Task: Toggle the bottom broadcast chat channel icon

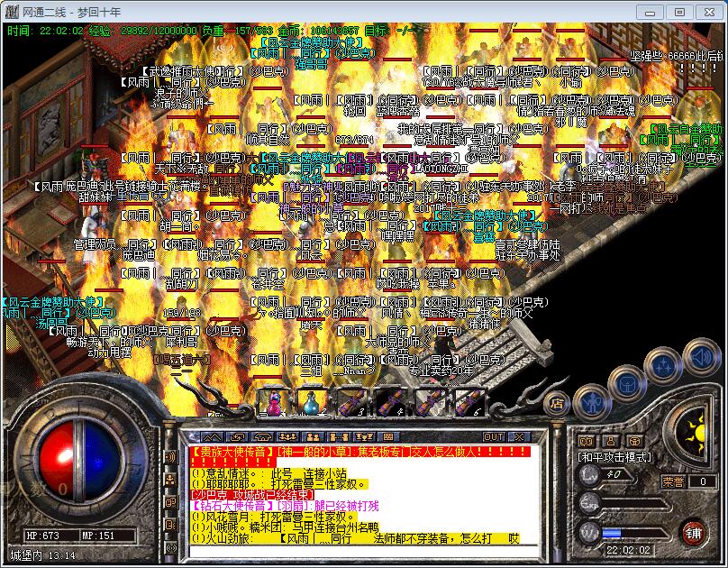Action: point(170,548)
